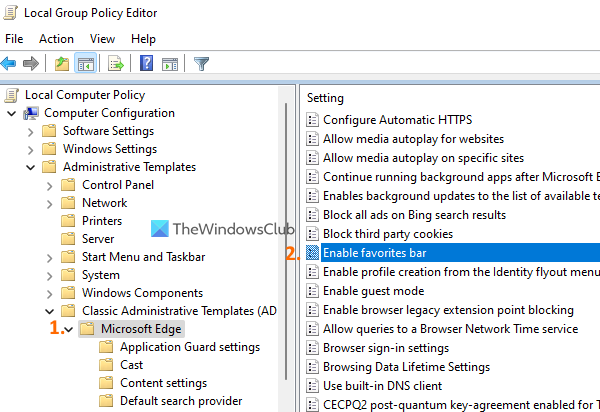Collapse the Administrative Templates node
Image resolution: width=600 pixels, height=412 pixels.
point(31,167)
